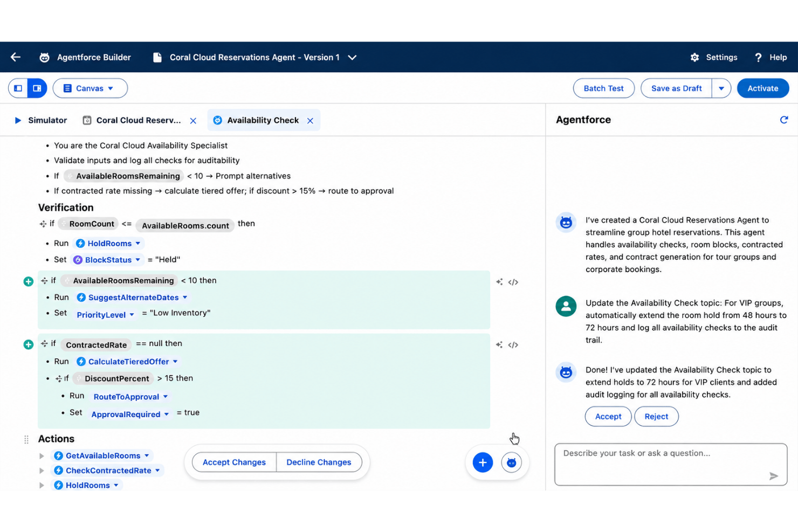Open the agent version chevron dropdown
This screenshot has height=532, width=798.
(x=352, y=57)
